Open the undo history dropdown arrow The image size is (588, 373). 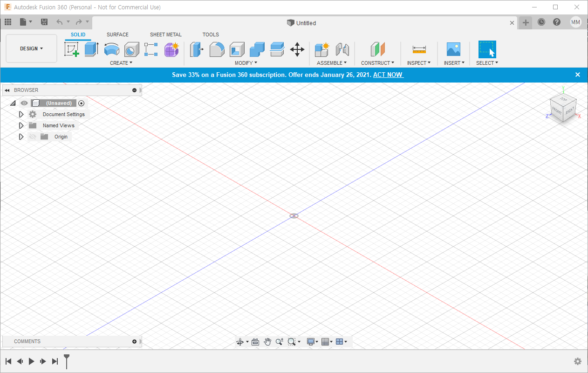68,22
